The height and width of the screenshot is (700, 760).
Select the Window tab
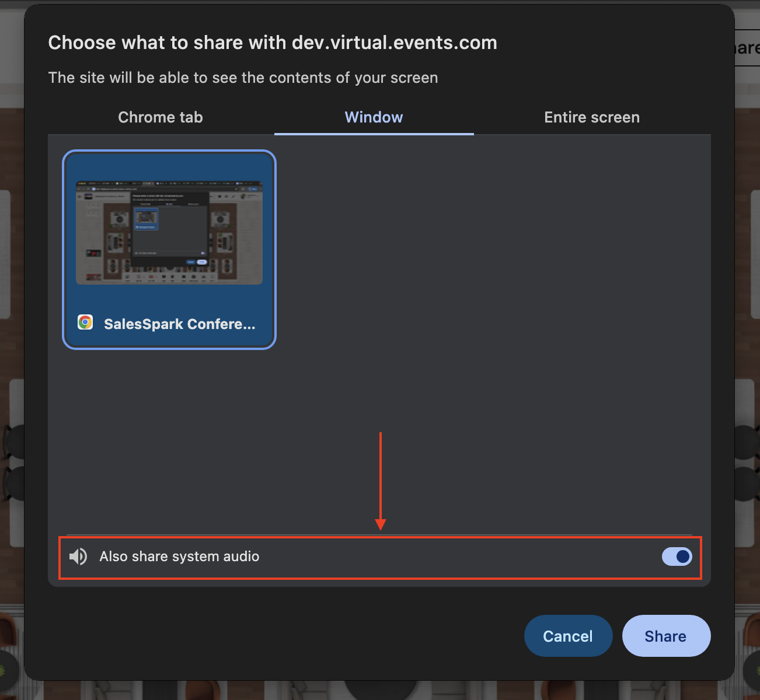[x=374, y=117]
